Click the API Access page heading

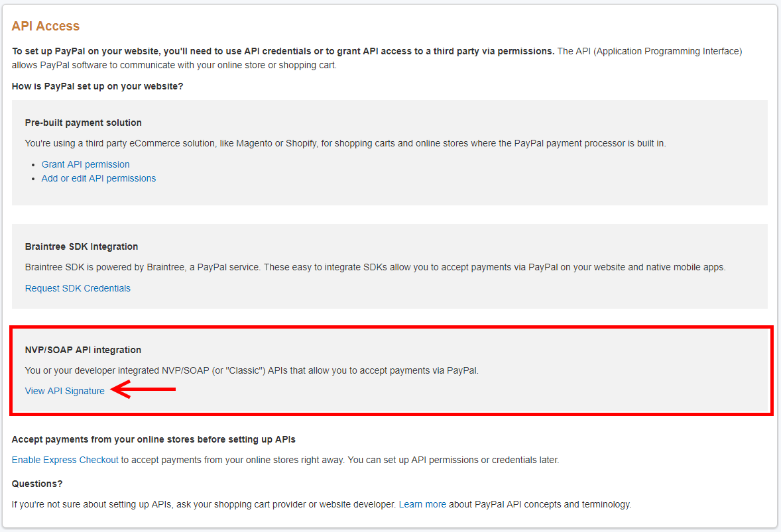pyautogui.click(x=45, y=26)
